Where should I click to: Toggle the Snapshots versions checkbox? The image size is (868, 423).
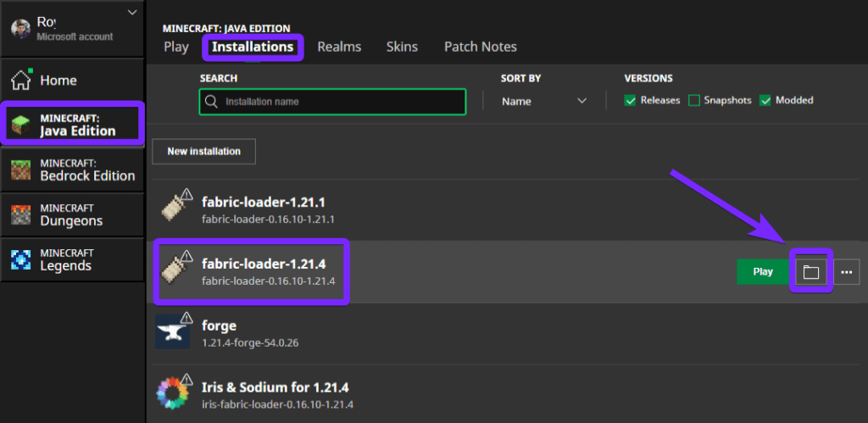(694, 100)
